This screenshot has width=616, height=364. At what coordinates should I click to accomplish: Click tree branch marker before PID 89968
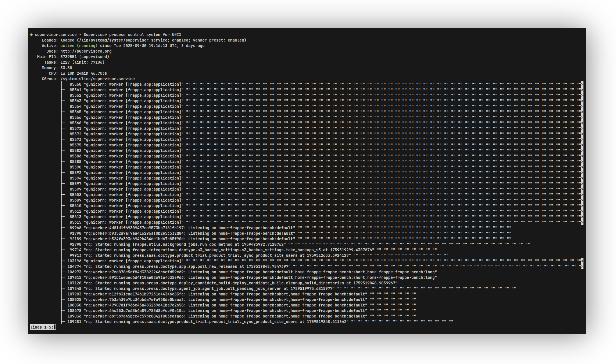coord(63,228)
